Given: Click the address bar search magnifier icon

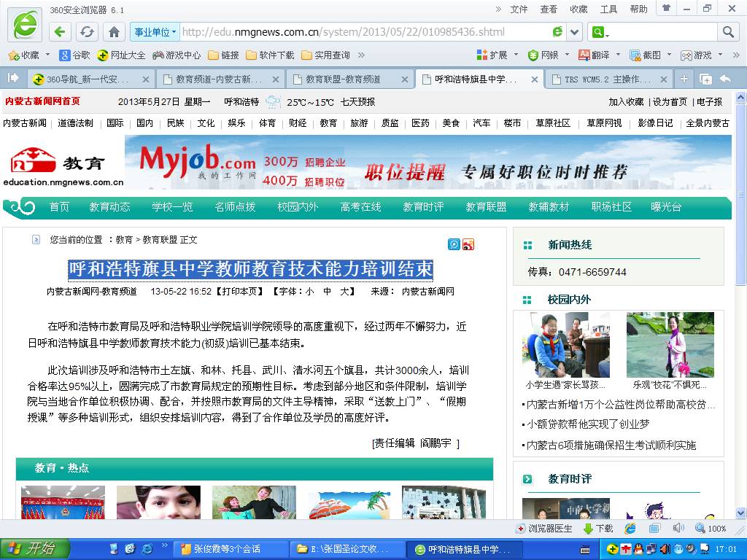Looking at the screenshot, I should (x=727, y=32).
